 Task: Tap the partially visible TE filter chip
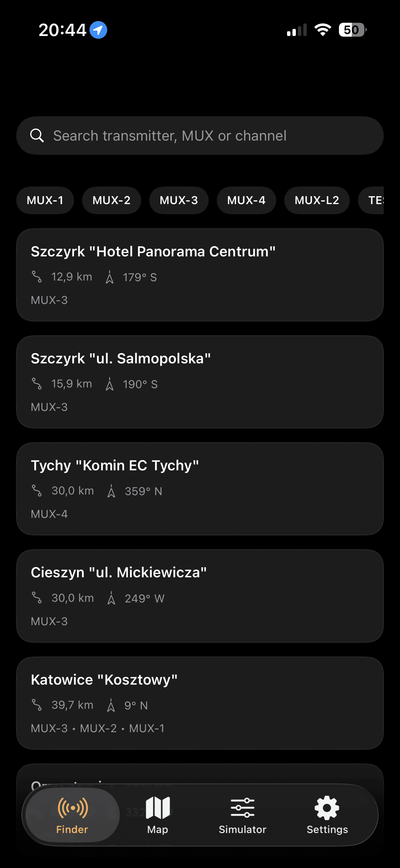[373, 200]
